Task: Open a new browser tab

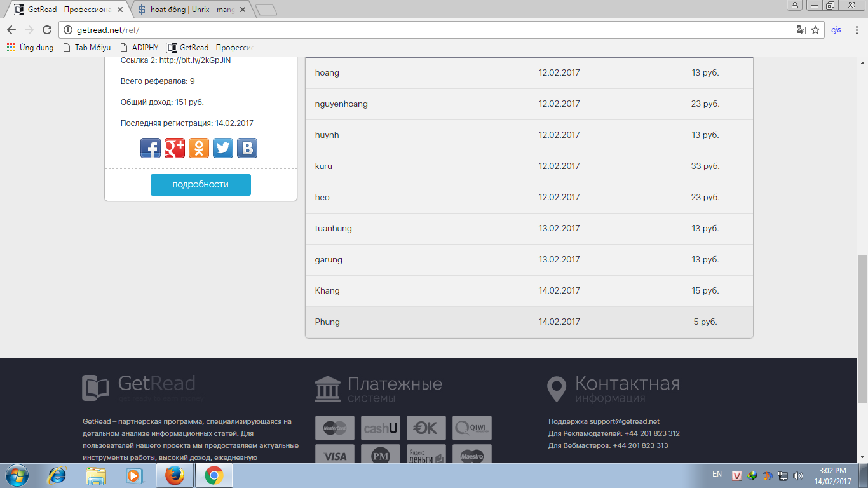Action: pyautogui.click(x=266, y=10)
